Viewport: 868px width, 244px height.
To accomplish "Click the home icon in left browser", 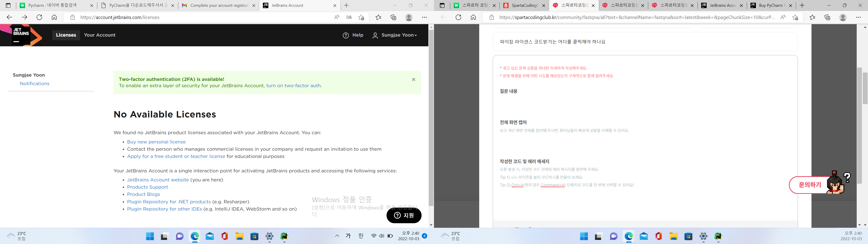I will (x=54, y=17).
